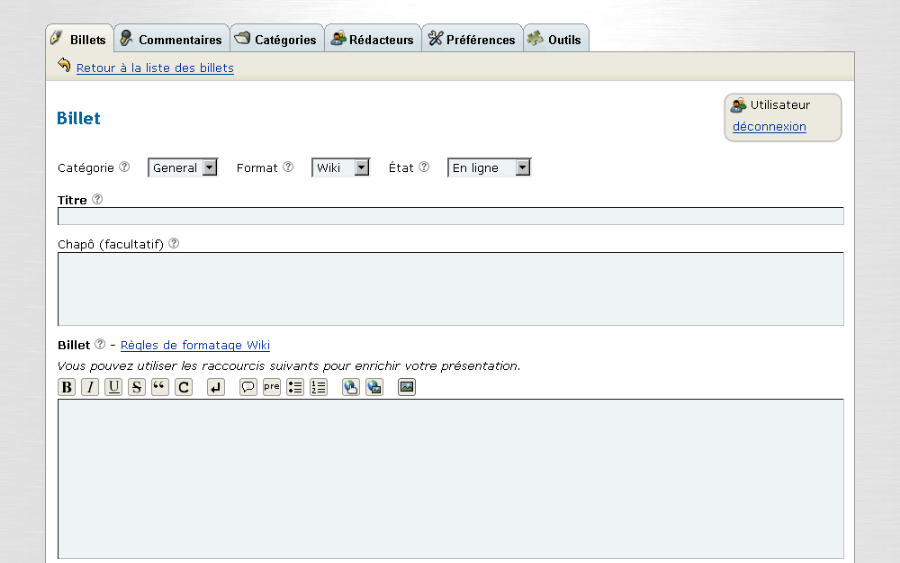Insert a bulleted list
This screenshot has height=563, width=900.
(x=295, y=387)
